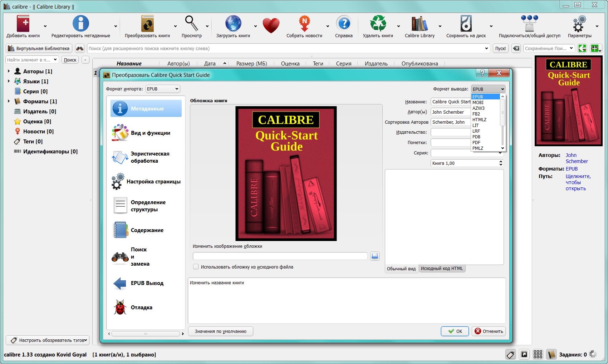
Task: Expand the Авторы tree item
Action: (x=9, y=71)
